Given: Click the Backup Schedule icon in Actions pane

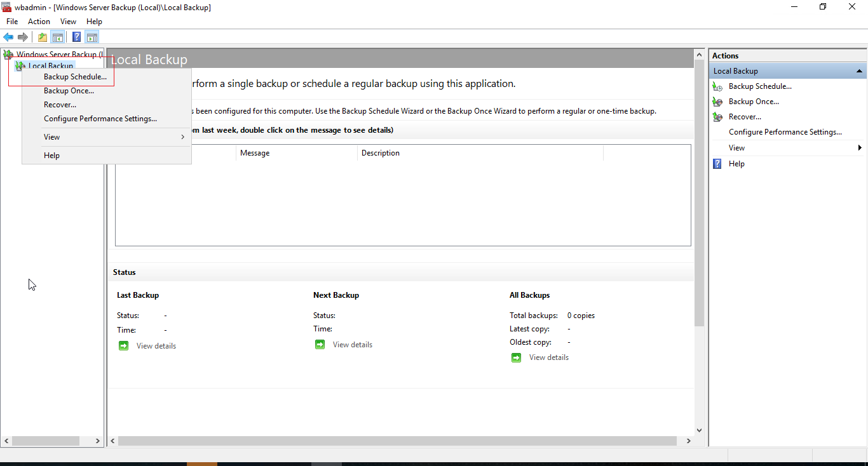Looking at the screenshot, I should pyautogui.click(x=717, y=86).
